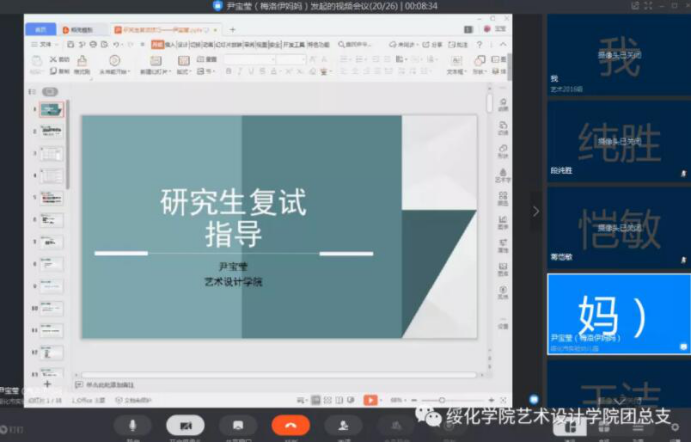The image size is (692, 442).
Task: Click the screen share button in meeting toolbar
Action: point(238,425)
